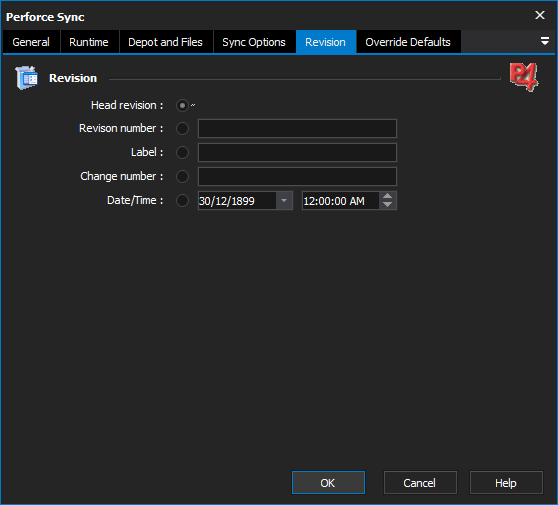The image size is (558, 505).
Task: Cancel the Perforce Sync dialog
Action: click(420, 483)
